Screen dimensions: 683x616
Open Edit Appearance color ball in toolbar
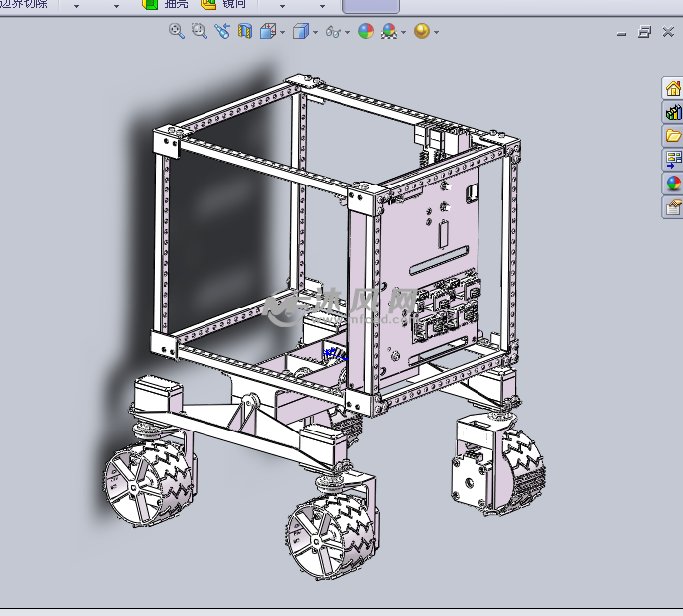click(x=366, y=32)
